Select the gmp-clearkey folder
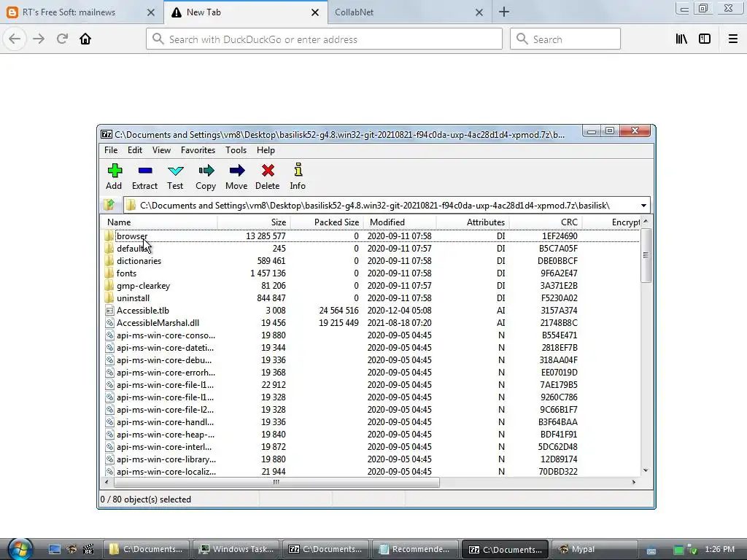 point(371,285)
